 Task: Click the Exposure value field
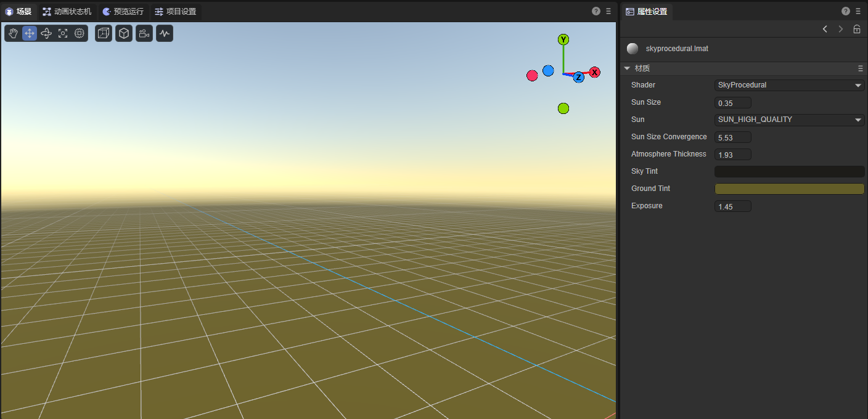tap(732, 206)
